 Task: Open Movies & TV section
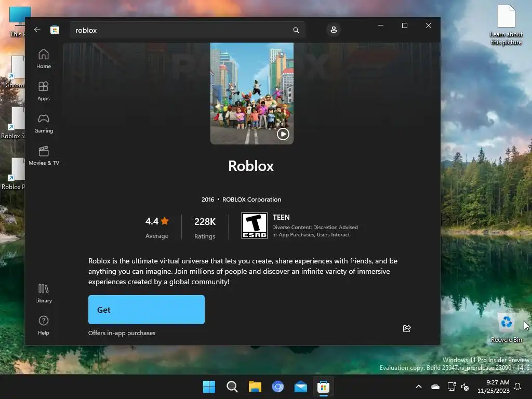(44, 155)
